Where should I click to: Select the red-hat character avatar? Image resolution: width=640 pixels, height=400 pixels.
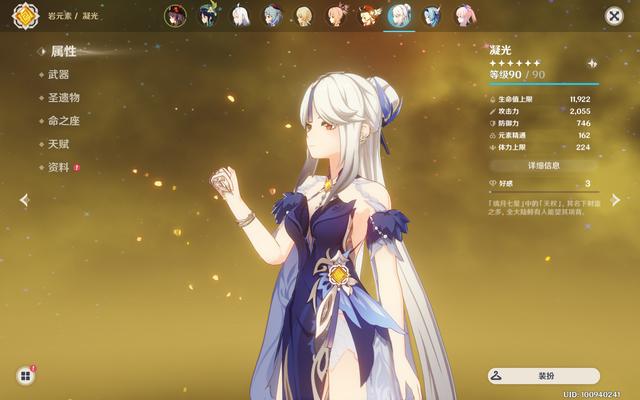[368, 16]
